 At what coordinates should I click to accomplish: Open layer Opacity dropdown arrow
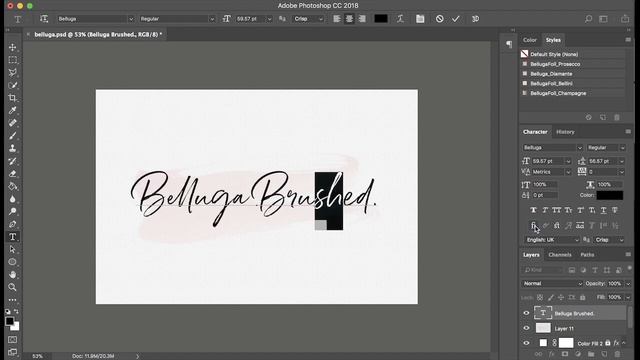point(628,284)
